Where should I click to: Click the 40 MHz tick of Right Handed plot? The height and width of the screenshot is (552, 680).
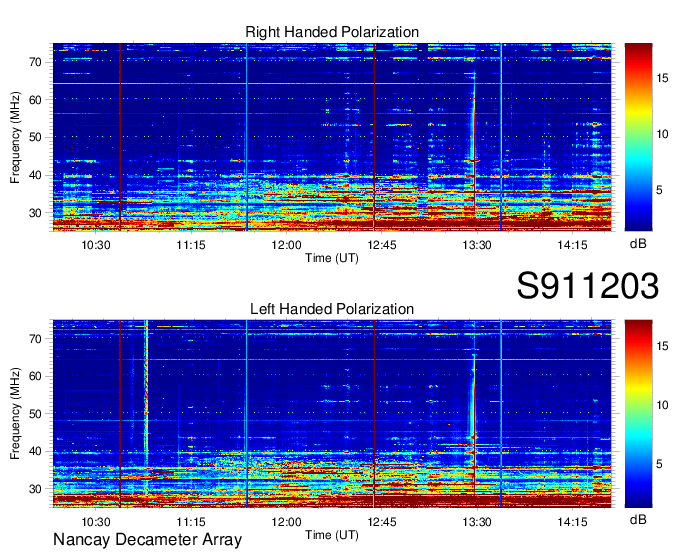(x=36, y=176)
